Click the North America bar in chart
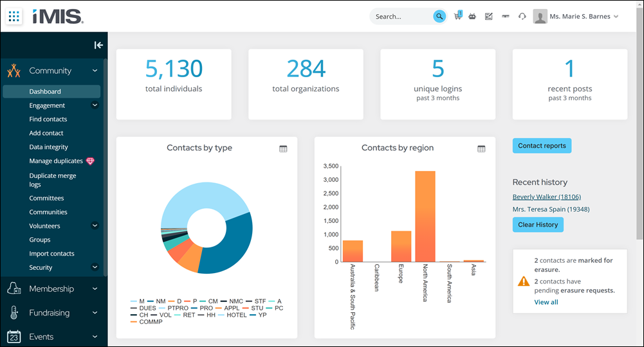This screenshot has width=644, height=347. point(425,216)
